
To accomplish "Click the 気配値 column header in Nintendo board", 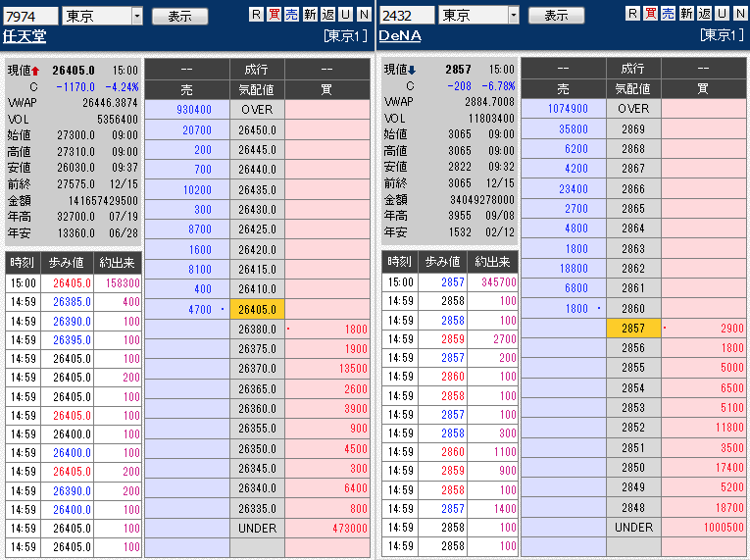I will [257, 89].
